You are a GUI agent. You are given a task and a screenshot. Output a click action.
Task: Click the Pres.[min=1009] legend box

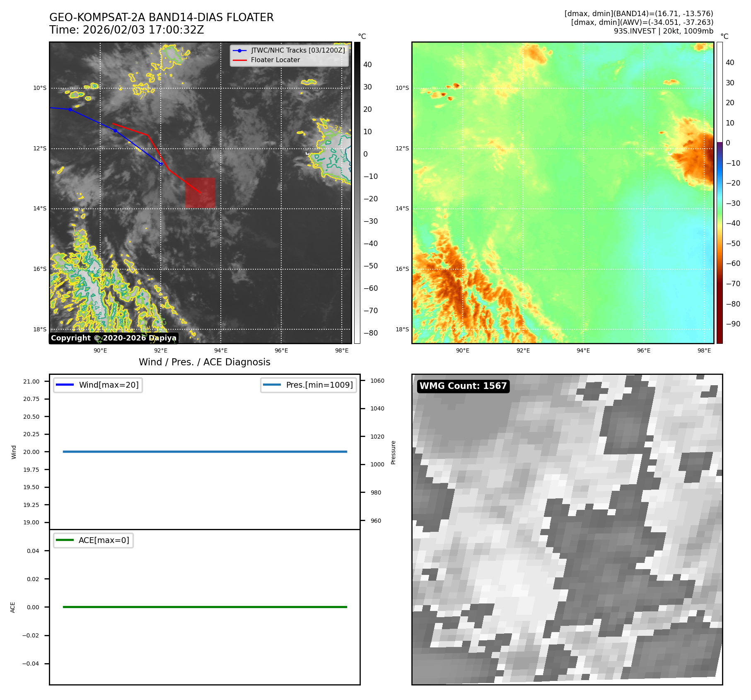pos(309,385)
